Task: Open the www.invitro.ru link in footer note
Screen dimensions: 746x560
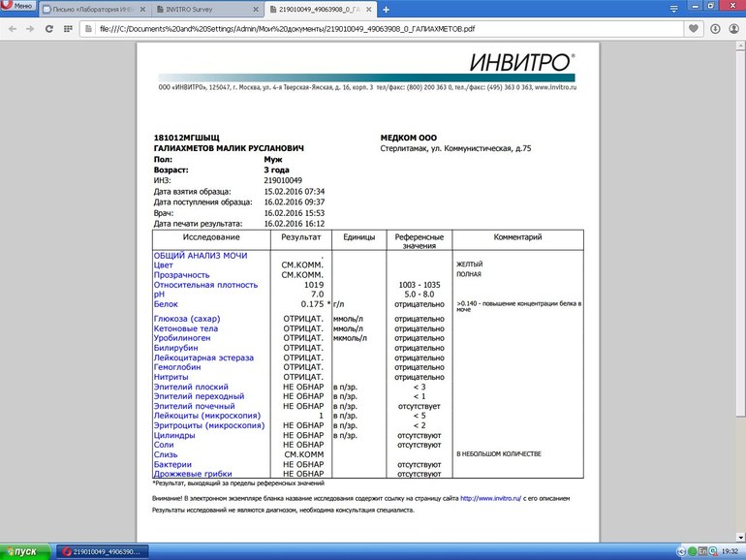Action: click(x=492, y=498)
